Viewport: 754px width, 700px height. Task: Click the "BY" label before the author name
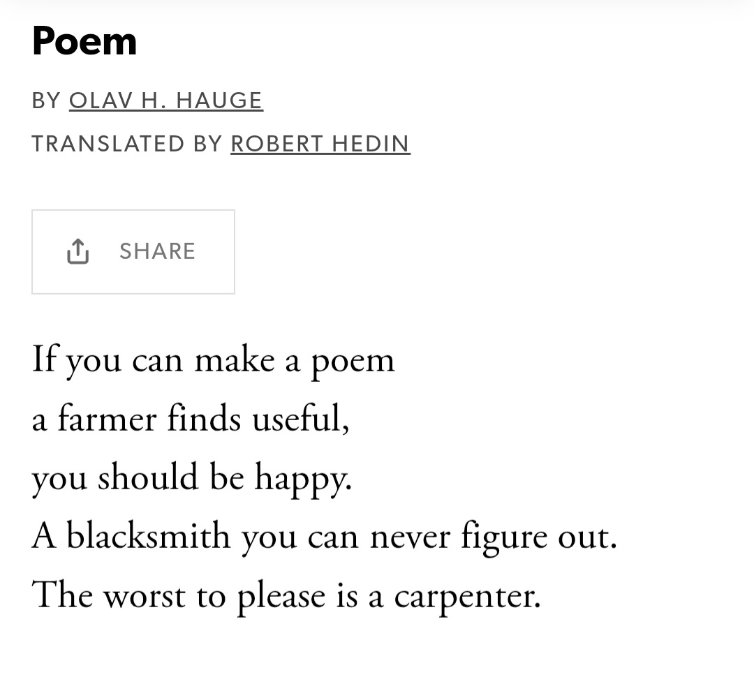pos(46,100)
